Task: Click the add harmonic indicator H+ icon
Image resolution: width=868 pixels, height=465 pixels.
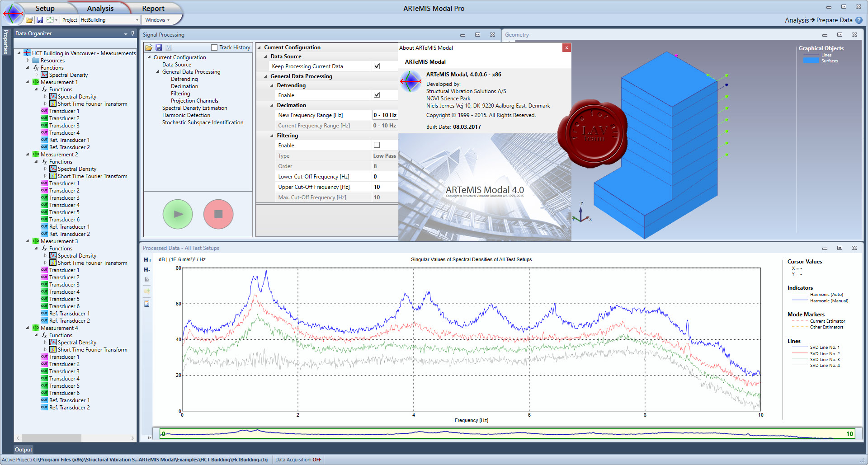Action: pyautogui.click(x=147, y=260)
